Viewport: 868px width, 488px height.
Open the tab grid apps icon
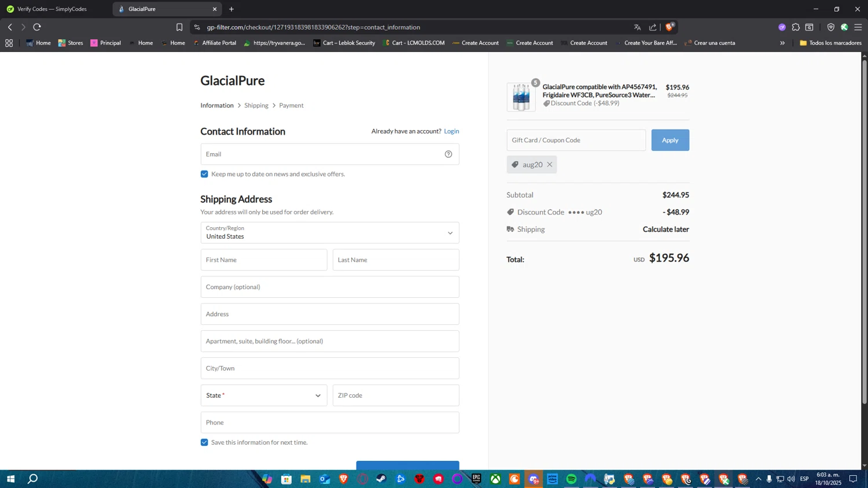[9, 43]
